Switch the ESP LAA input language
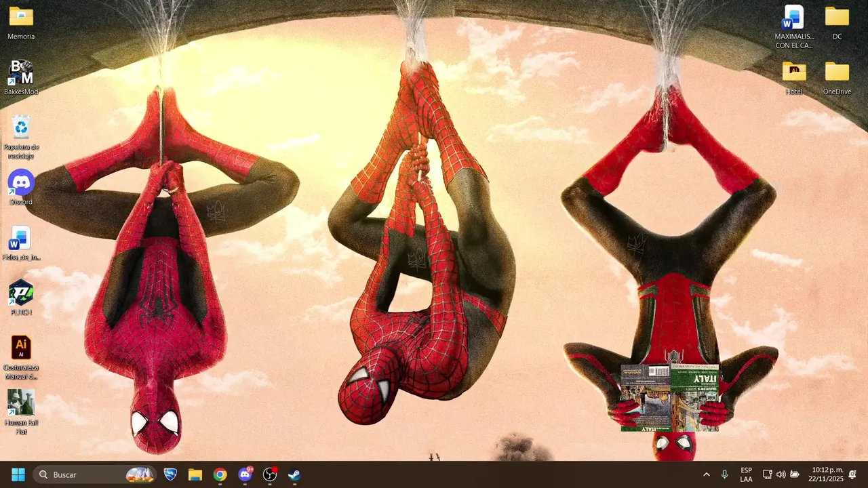Viewport: 868px width, 488px height. tap(746, 474)
